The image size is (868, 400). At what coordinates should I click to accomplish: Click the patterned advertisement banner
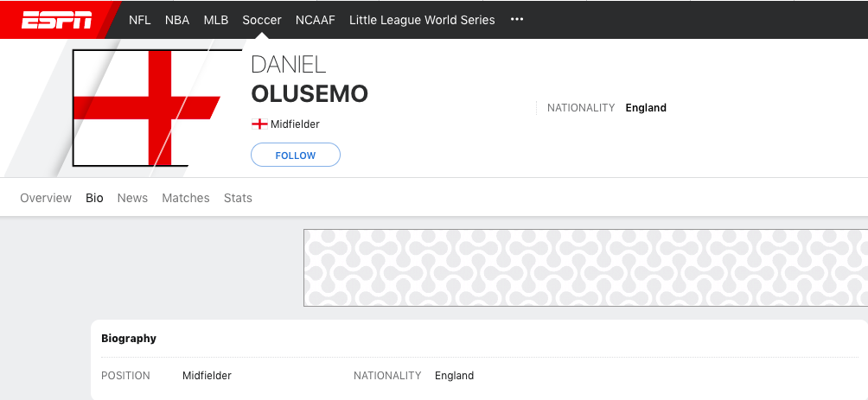coord(585,268)
